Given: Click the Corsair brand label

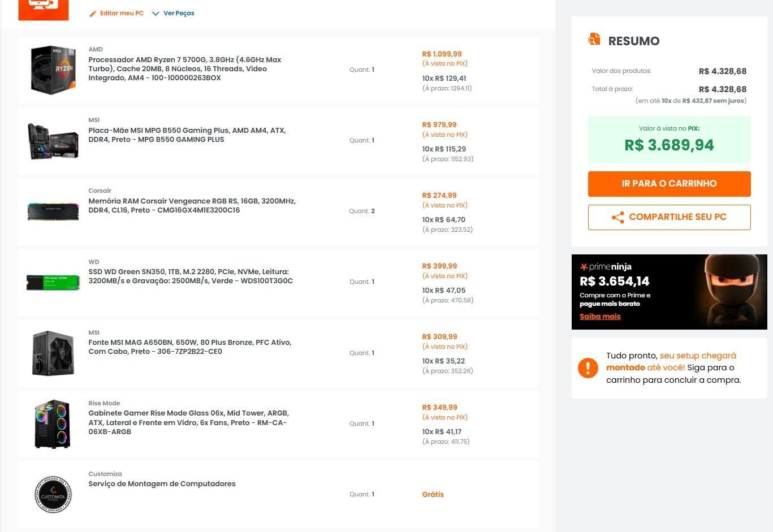Looking at the screenshot, I should point(100,191).
